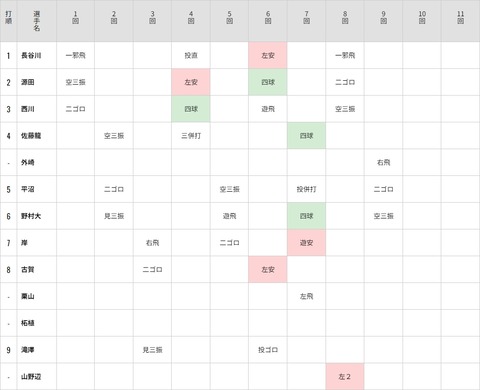Click the 三併打 result for 佐藤龍
This screenshot has width=480, height=390.
(191, 136)
